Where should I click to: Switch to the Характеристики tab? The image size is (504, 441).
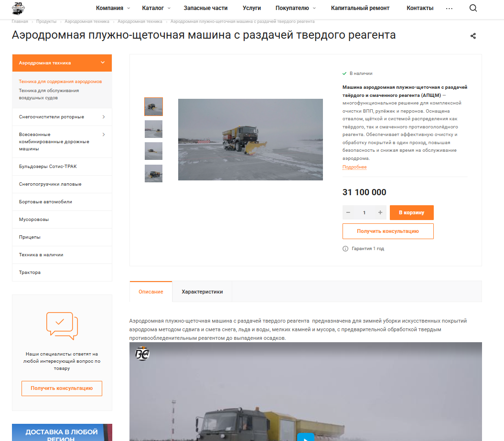(x=202, y=292)
